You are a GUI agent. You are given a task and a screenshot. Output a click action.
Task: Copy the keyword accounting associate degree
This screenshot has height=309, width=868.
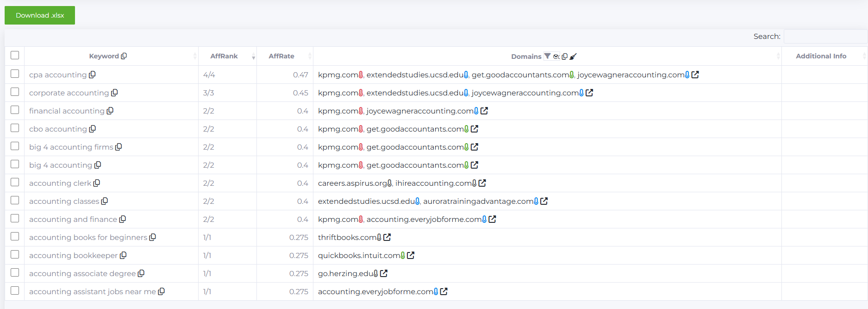[141, 273]
